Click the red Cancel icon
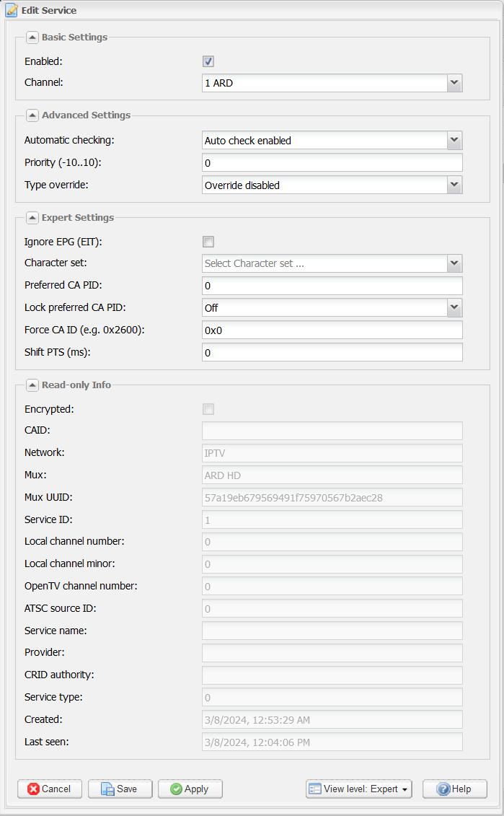The image size is (504, 816). [34, 789]
